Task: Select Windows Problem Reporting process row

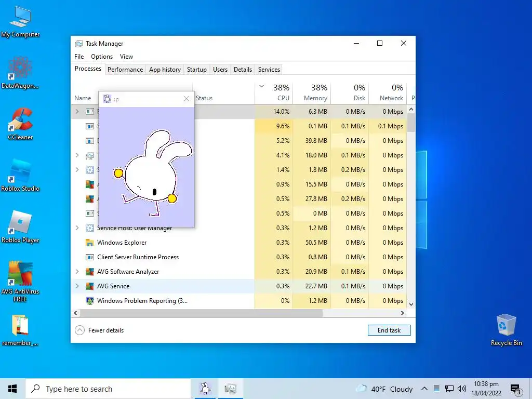Action: pos(239,301)
